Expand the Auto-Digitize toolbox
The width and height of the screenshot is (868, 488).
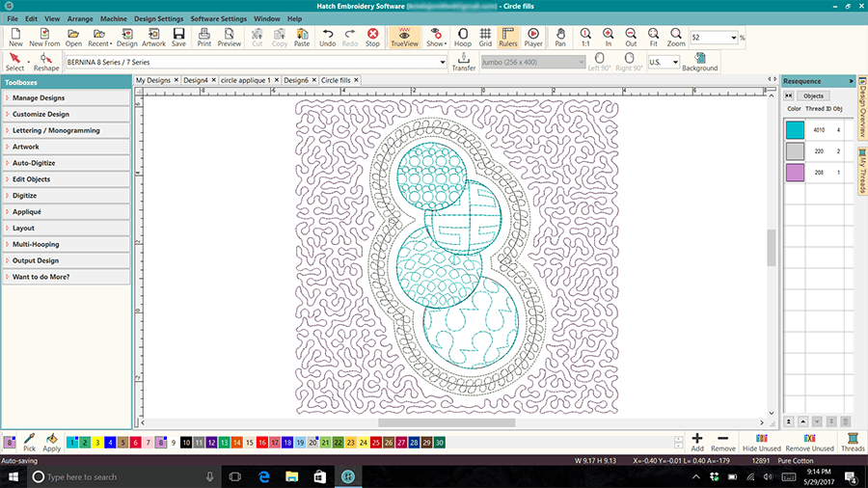coord(66,163)
